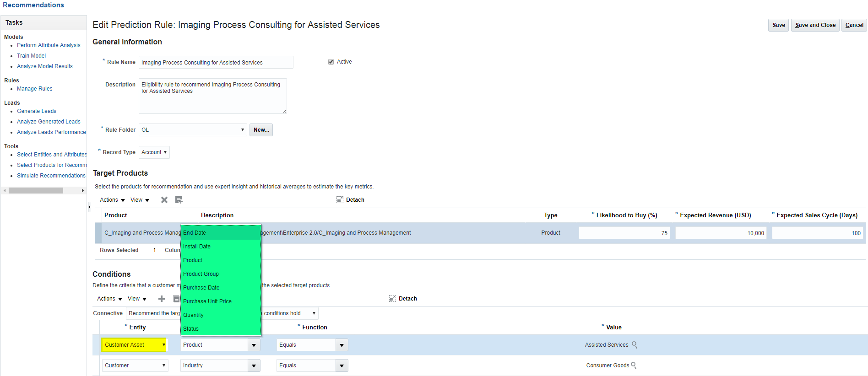Click Tasks pane scrollbar right arrow
This screenshot has width=868, height=376.
click(83, 190)
